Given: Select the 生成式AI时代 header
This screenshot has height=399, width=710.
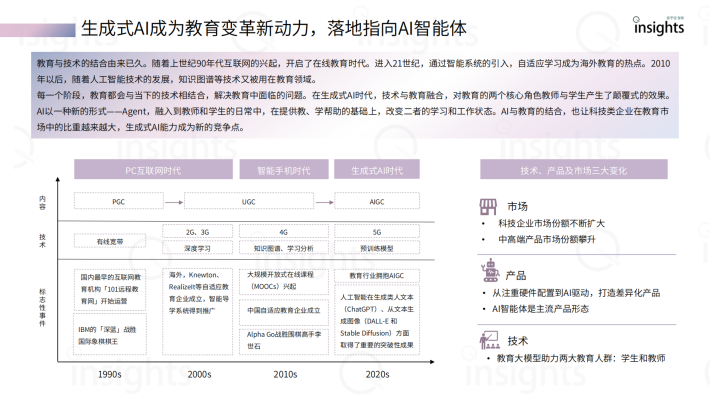Looking at the screenshot, I should point(377,169).
